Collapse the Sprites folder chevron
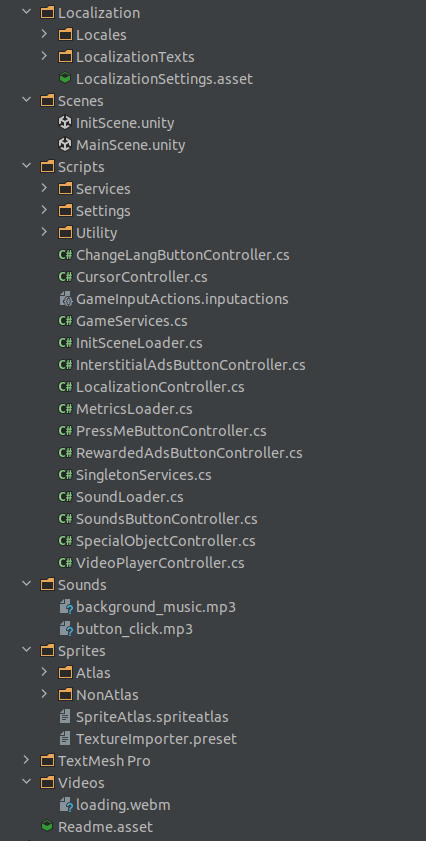The width and height of the screenshot is (426, 841). coord(27,650)
